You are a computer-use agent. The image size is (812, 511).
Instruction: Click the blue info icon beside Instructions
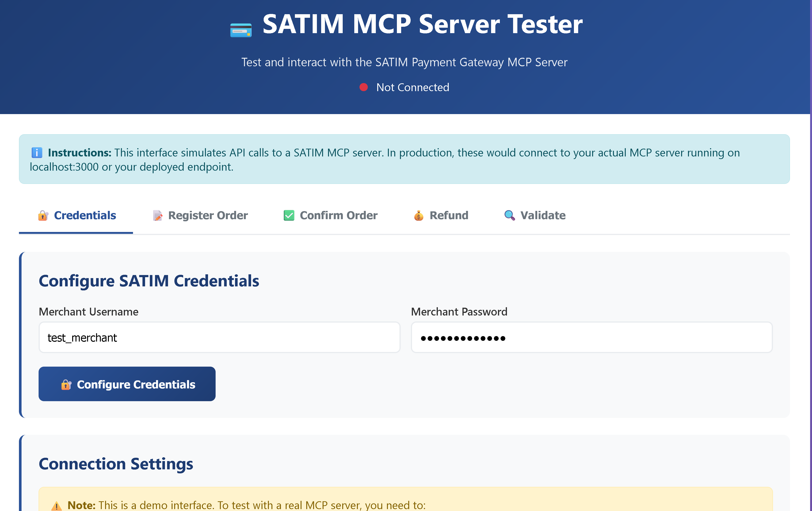tap(37, 152)
